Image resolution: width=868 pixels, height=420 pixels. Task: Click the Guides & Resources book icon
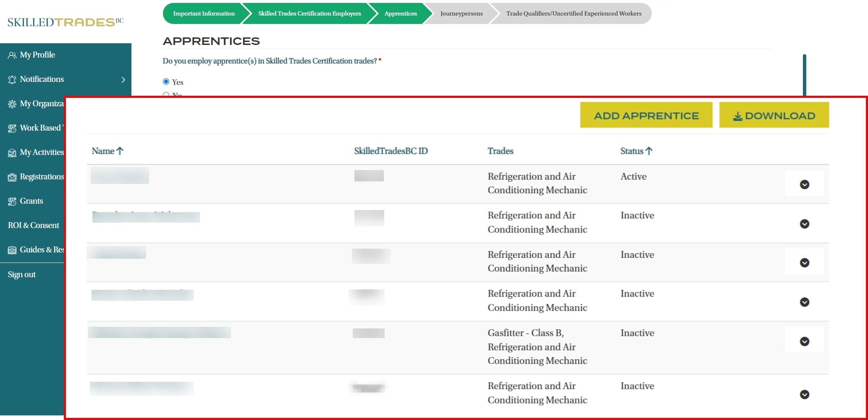(x=12, y=250)
